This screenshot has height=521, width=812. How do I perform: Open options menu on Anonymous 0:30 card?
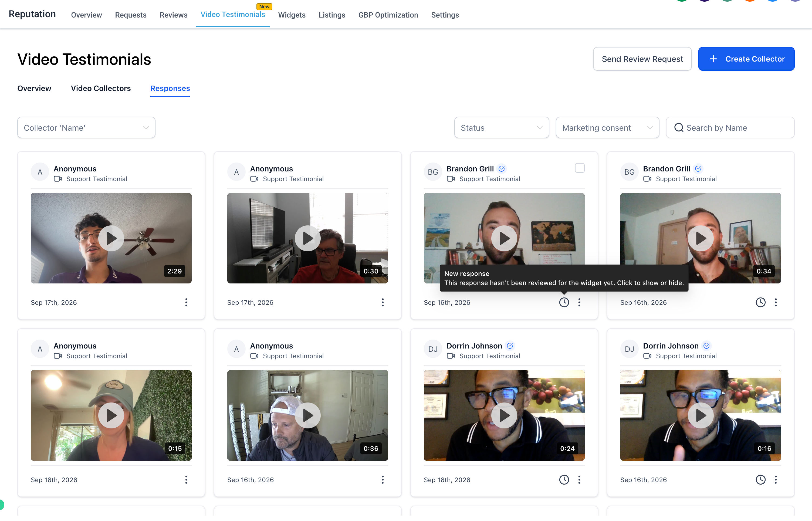[383, 302]
